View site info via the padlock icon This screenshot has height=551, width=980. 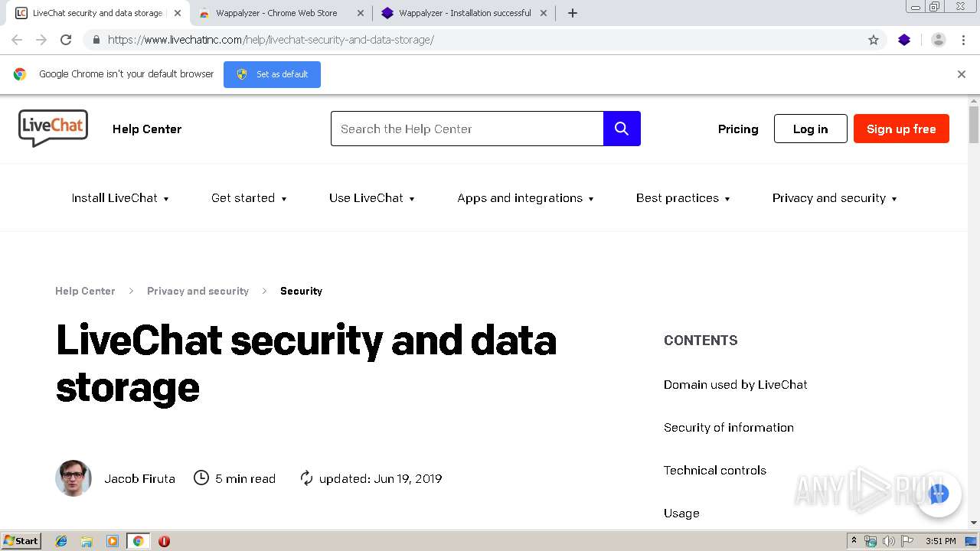point(96,40)
